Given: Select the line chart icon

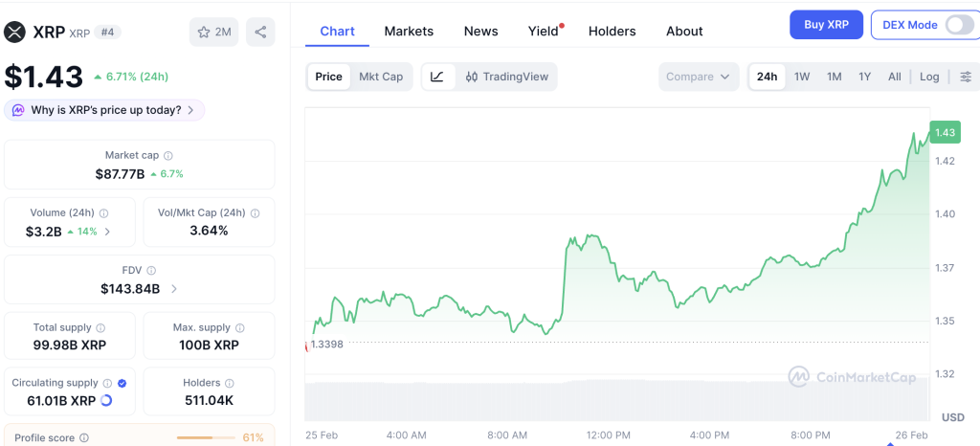Looking at the screenshot, I should point(437,77).
